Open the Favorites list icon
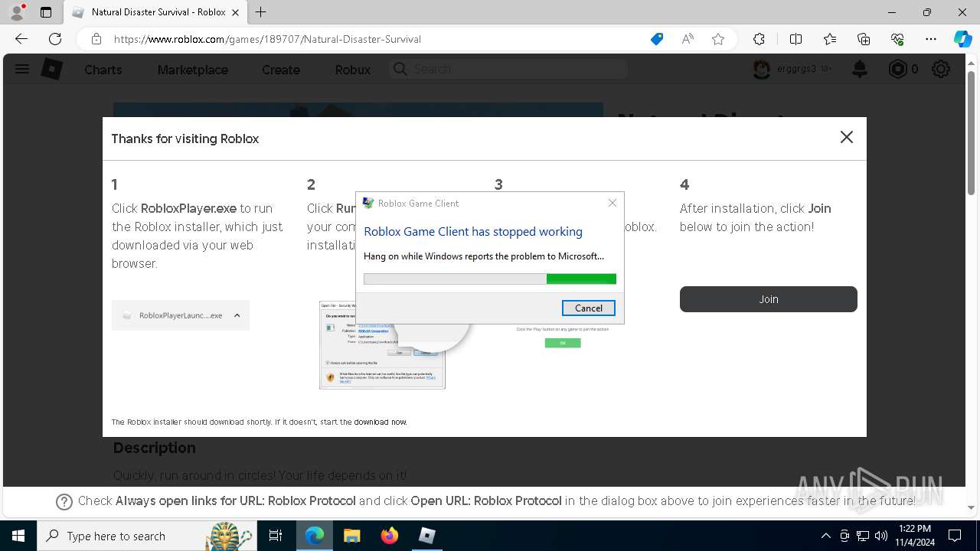This screenshot has height=551, width=980. coord(830,39)
